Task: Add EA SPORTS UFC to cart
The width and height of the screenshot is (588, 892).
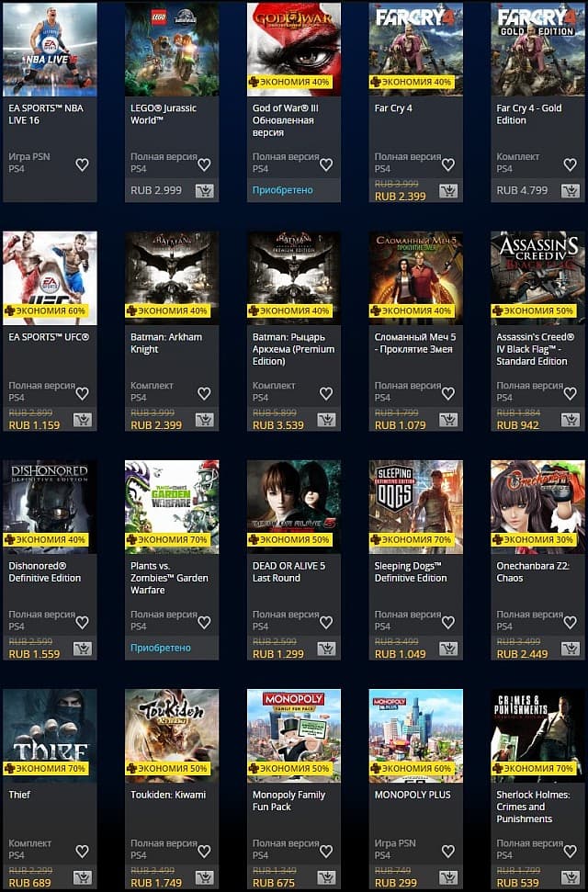Action: [83, 421]
